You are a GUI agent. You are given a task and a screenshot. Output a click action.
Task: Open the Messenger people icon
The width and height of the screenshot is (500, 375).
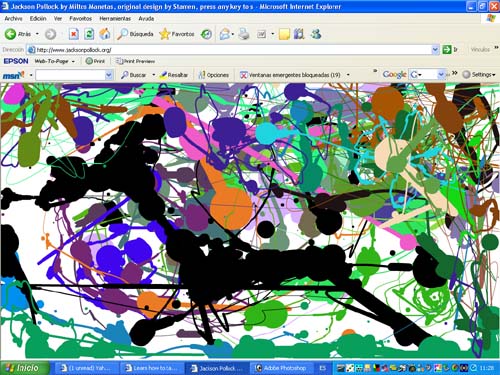pos(316,34)
